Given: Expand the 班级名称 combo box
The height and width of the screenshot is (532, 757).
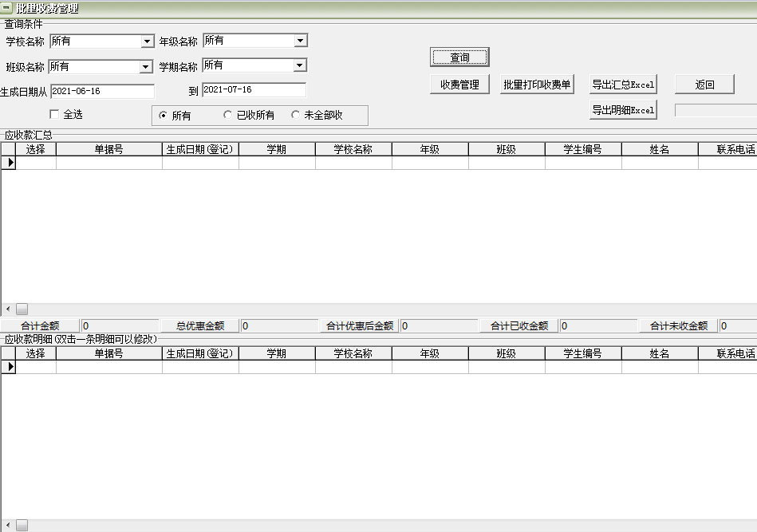Looking at the screenshot, I should coord(146,67).
